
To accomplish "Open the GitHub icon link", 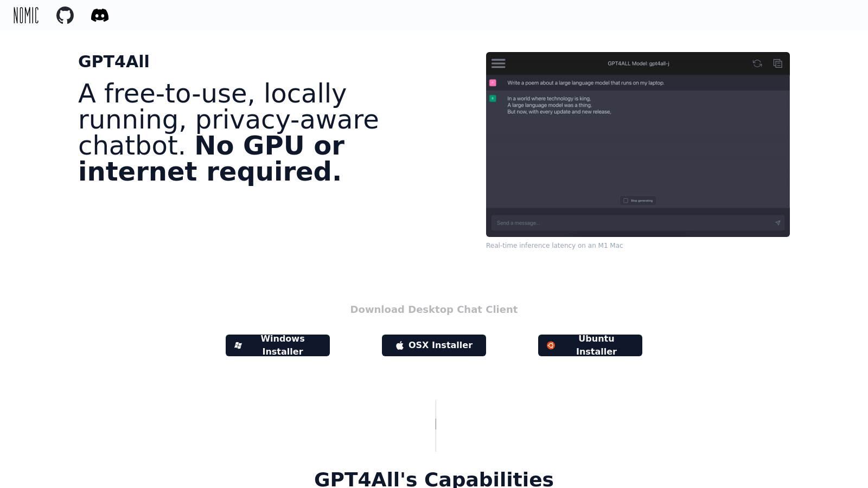I will point(65,15).
